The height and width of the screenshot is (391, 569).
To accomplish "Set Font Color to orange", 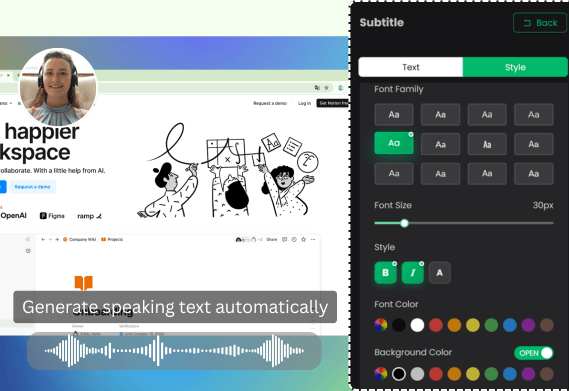I will click(x=454, y=325).
